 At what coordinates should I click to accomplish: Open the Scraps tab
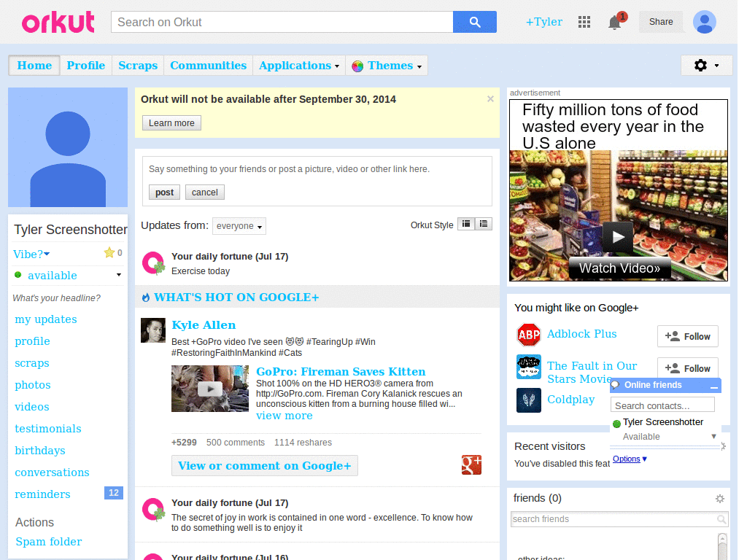click(138, 65)
